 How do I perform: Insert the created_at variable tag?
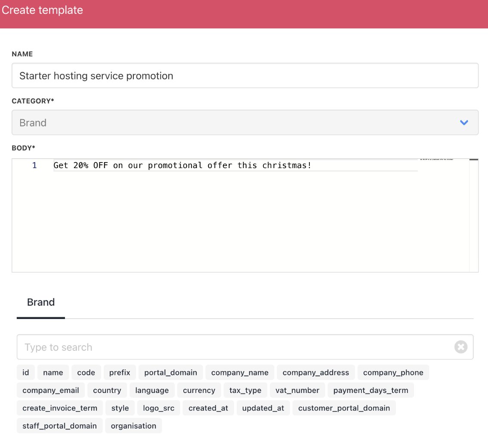(208, 408)
